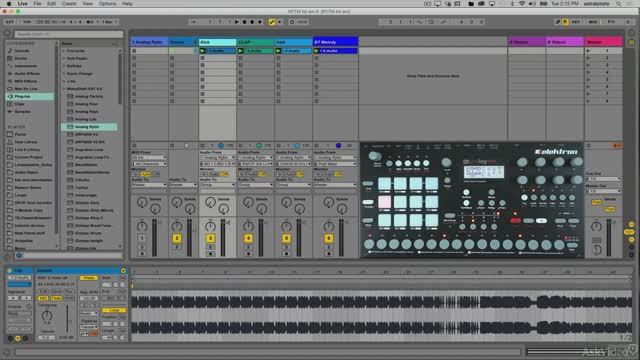Select Clips category in browser
This screenshot has width=640, height=360.
[19, 104]
